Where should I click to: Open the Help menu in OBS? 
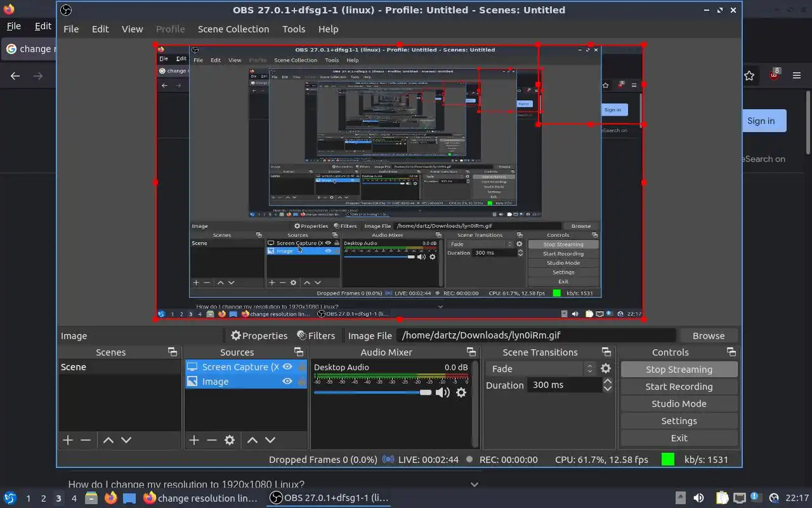tap(328, 29)
